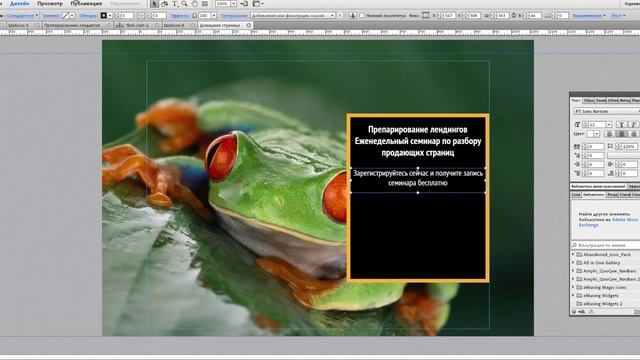Image resolution: width=640 pixels, height=360 pixels.
Task: Open the Веб-сайт-2 plan tab
Action: (137, 25)
